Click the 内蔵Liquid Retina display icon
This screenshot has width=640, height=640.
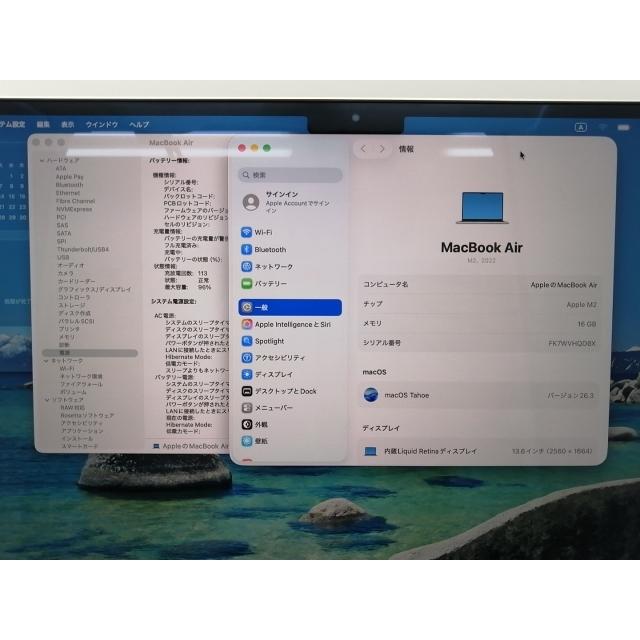pos(370,451)
